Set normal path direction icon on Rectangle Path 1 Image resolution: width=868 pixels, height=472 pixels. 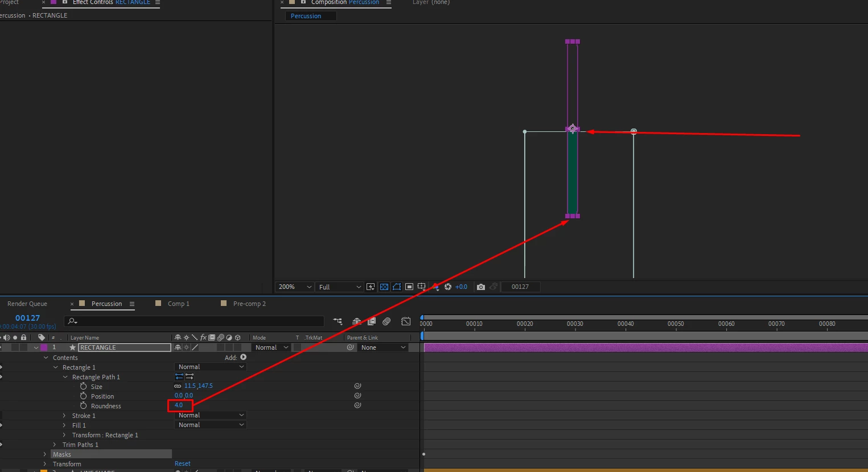click(x=190, y=376)
